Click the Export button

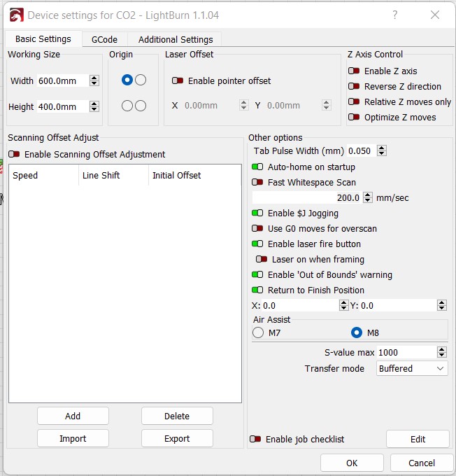click(177, 438)
